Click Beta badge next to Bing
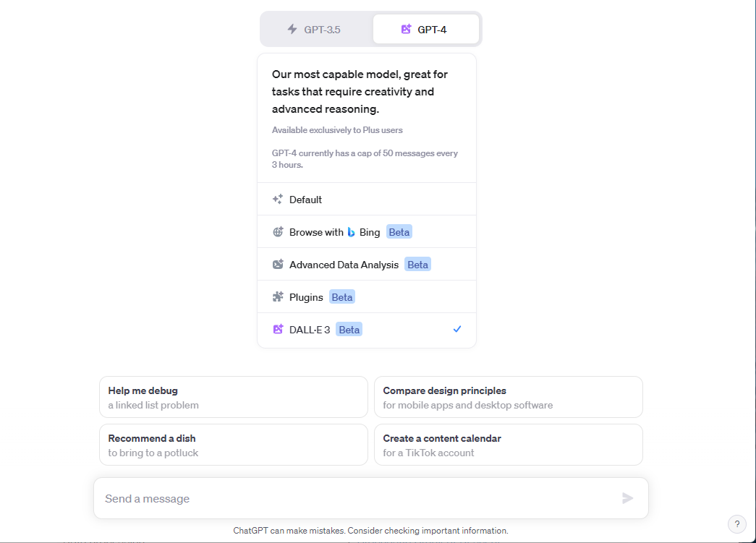Viewport: 756px width, 543px height. tap(399, 232)
